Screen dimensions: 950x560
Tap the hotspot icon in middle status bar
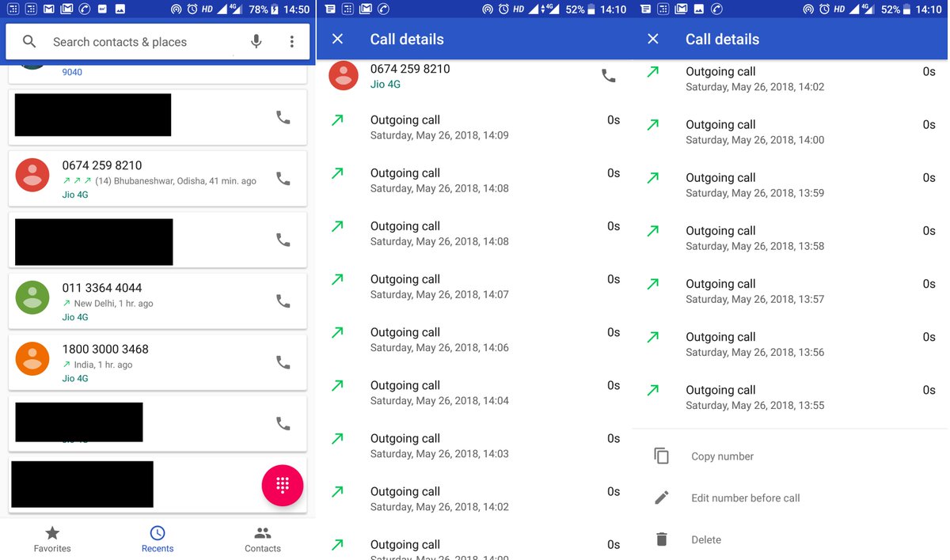tap(487, 9)
